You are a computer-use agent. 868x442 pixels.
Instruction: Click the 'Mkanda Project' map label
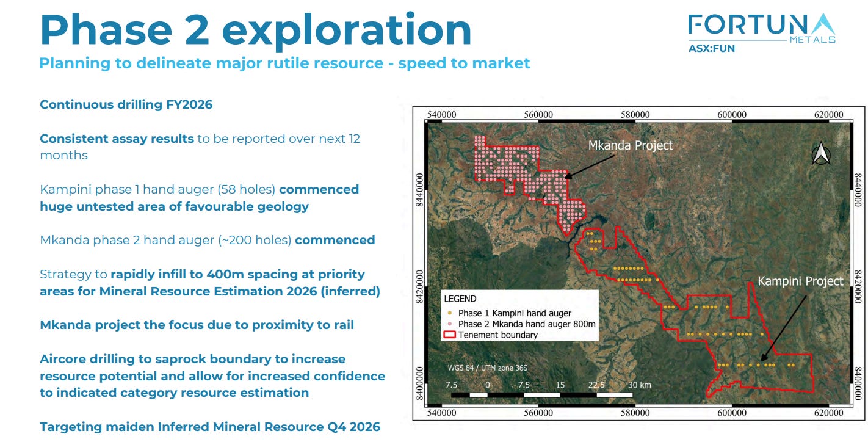tap(631, 145)
